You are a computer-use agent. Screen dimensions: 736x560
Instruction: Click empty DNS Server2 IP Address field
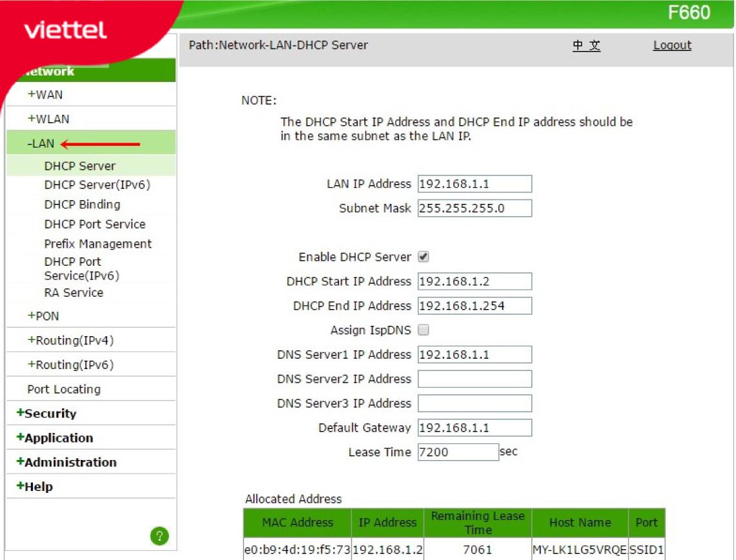point(475,379)
